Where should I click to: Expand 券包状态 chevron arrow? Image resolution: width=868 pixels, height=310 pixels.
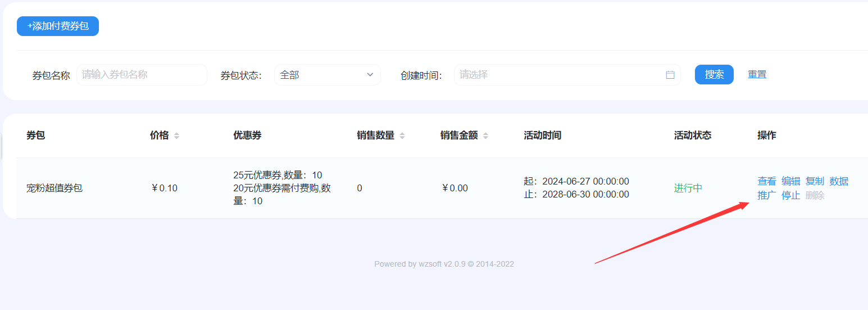(x=370, y=75)
